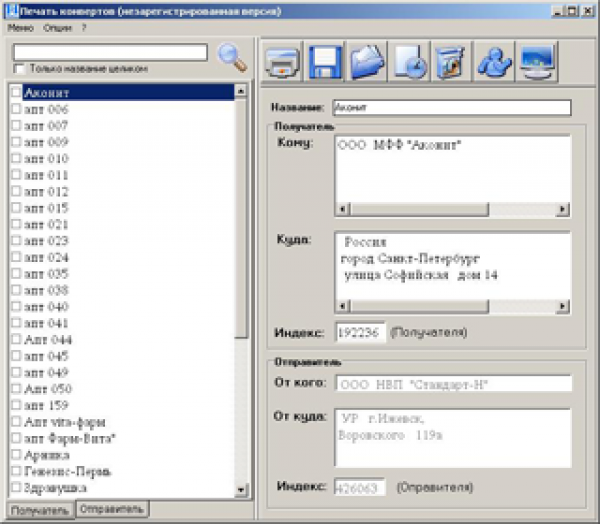Check the box next to апт 041
600x524 pixels.
click(16, 323)
